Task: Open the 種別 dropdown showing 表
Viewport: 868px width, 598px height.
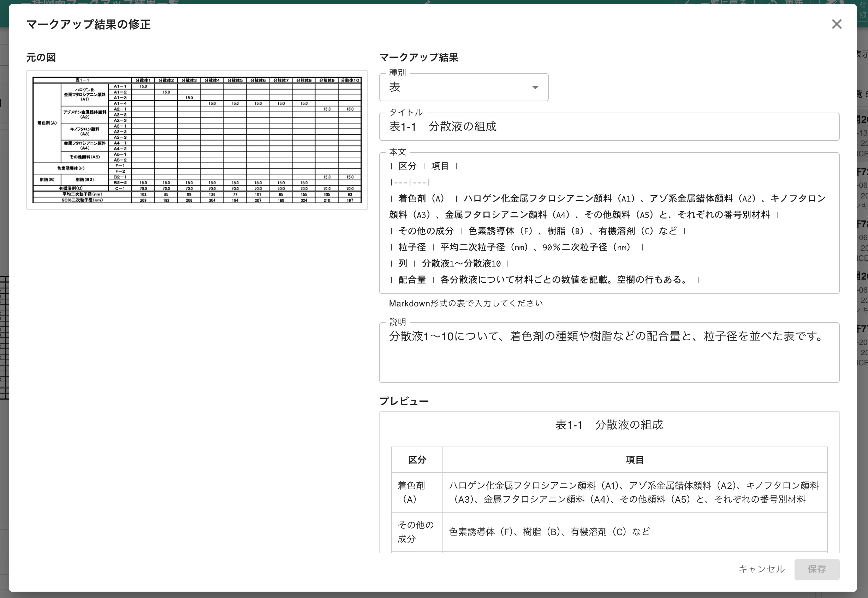Action: click(x=464, y=87)
